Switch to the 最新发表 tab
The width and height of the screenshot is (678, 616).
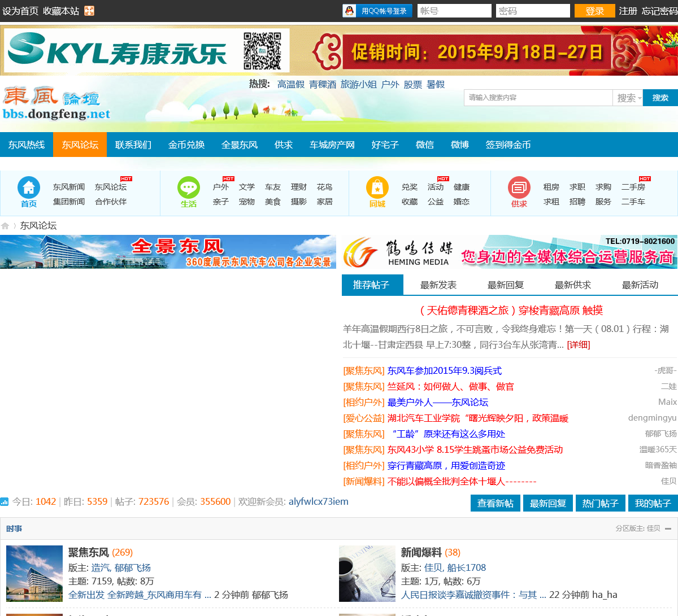[438, 285]
